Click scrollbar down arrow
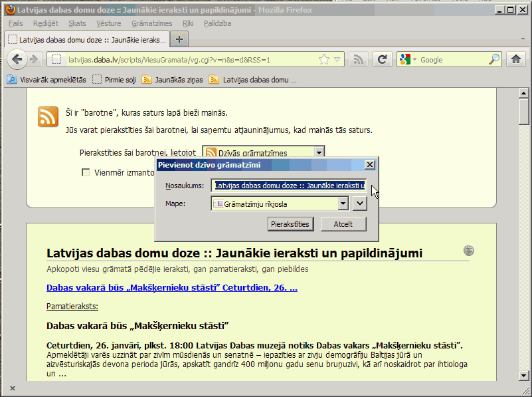Image resolution: width=532 pixels, height=397 pixels. coord(523,376)
